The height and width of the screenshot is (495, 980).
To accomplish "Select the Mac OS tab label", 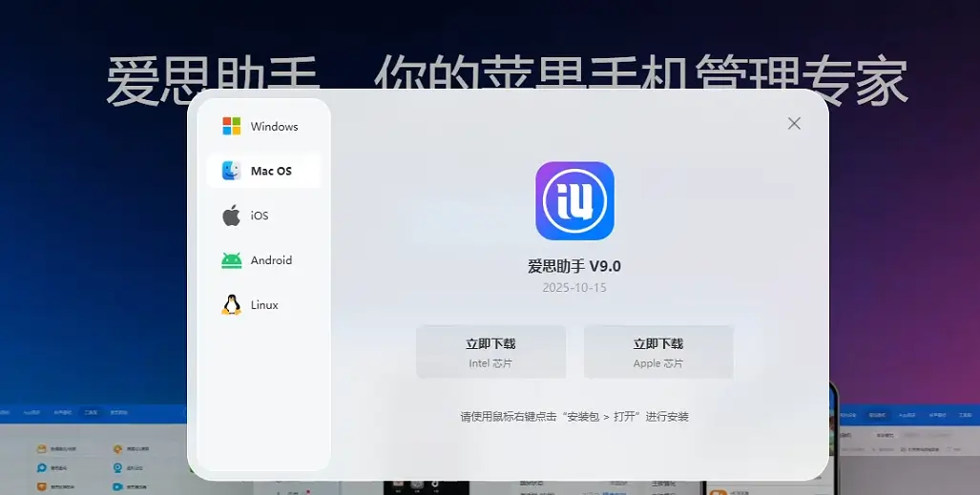I will pos(271,172).
